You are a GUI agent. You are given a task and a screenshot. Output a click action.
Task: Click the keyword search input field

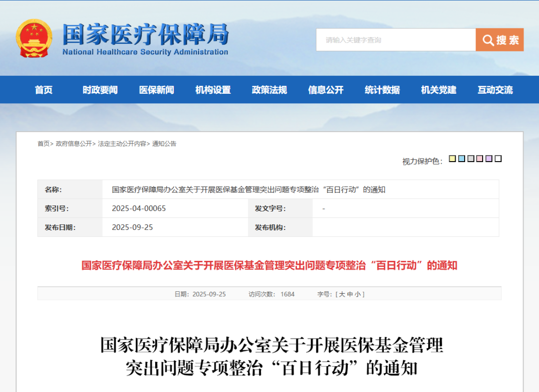tap(395, 40)
